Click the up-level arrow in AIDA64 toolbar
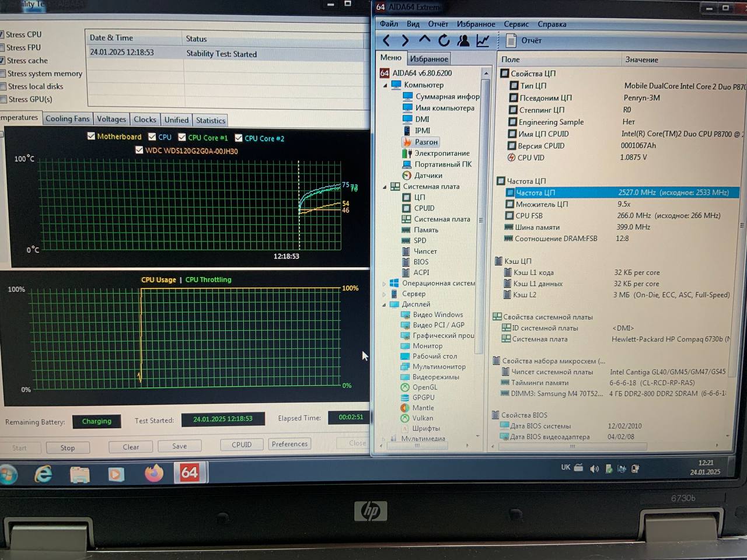This screenshot has width=747, height=560. coord(424,40)
